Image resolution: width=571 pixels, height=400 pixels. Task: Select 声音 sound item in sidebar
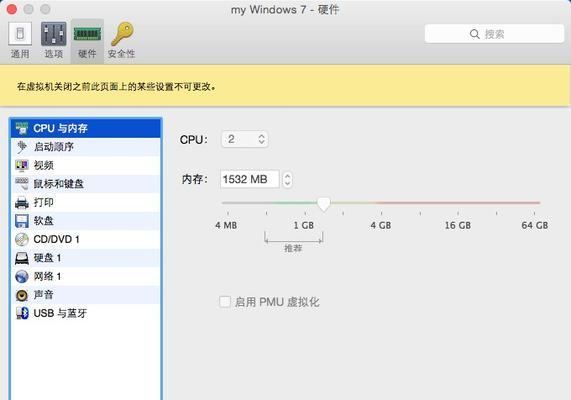coord(86,295)
